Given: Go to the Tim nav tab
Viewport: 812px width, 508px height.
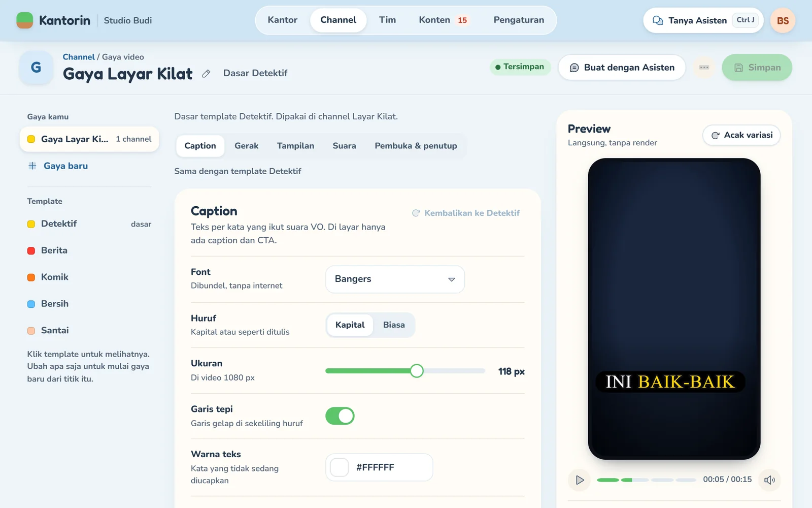Looking at the screenshot, I should 387,20.
